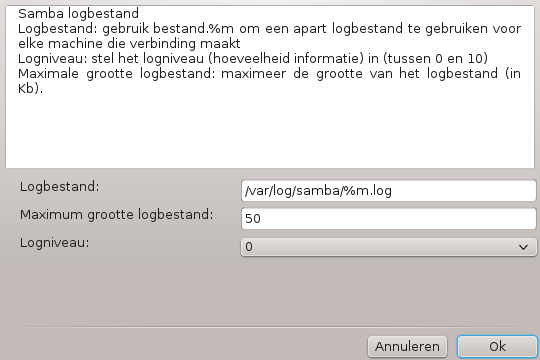Click the chevron arrow of Logniveau combo box
Image resolution: width=540 pixels, height=360 pixels.
click(x=523, y=247)
